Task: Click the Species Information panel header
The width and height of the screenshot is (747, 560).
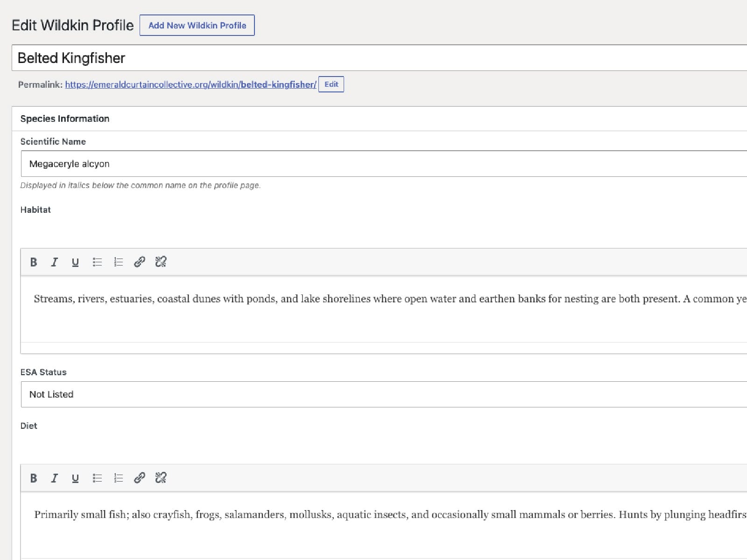Action: [x=379, y=119]
